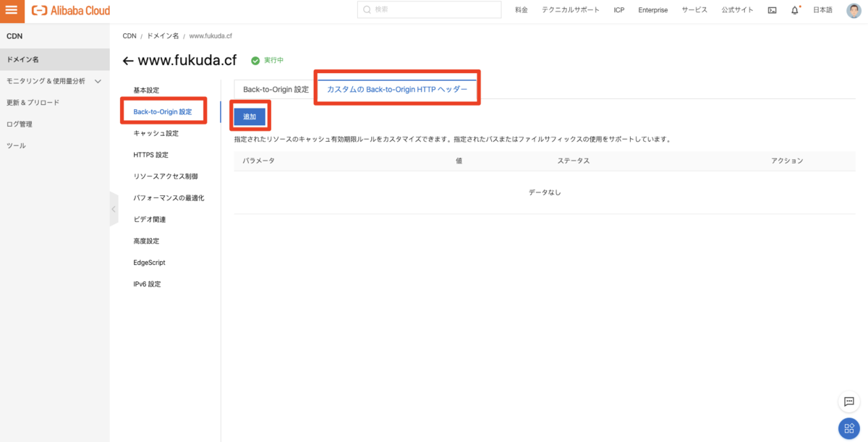The width and height of the screenshot is (868, 442).
Task: Click the 実行中 status indicator
Action: click(x=268, y=61)
